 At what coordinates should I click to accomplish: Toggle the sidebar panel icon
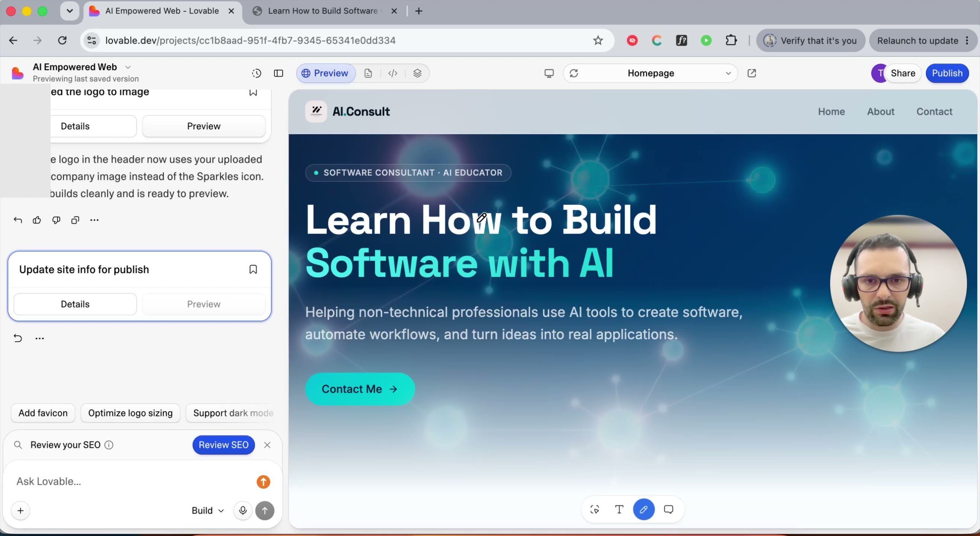[278, 73]
